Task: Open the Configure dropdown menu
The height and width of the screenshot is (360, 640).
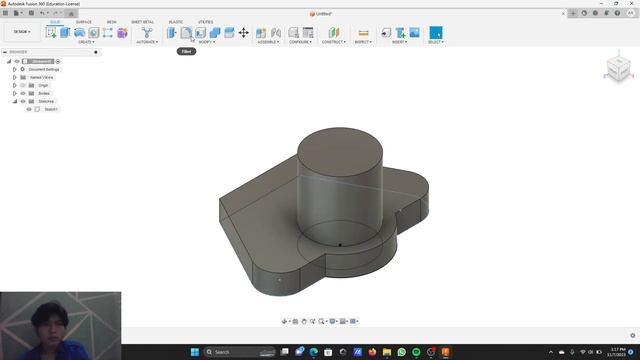Action: click(x=300, y=42)
